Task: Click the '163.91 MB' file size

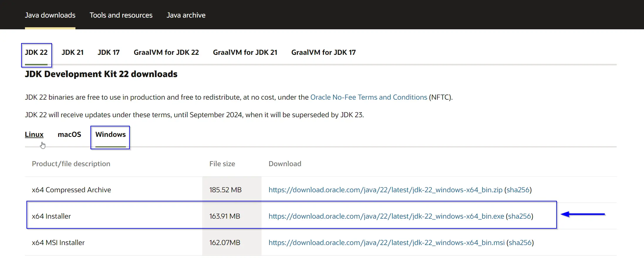Action: pos(225,216)
